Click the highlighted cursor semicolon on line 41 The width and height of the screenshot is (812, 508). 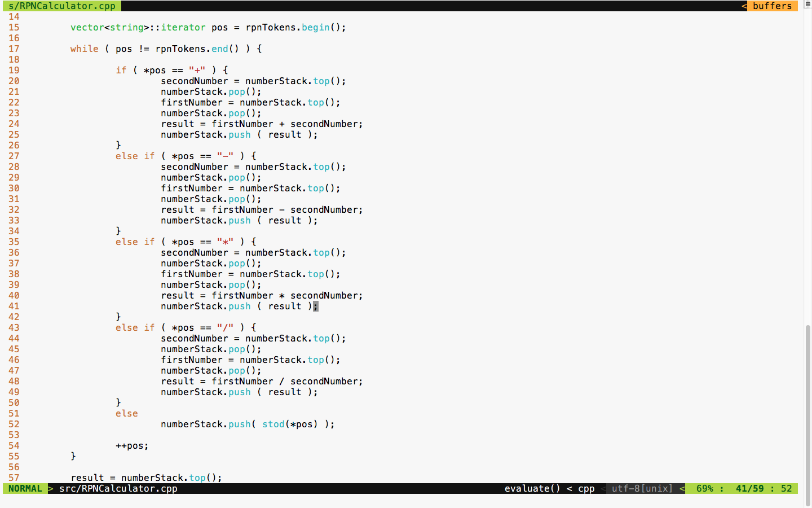click(x=316, y=306)
